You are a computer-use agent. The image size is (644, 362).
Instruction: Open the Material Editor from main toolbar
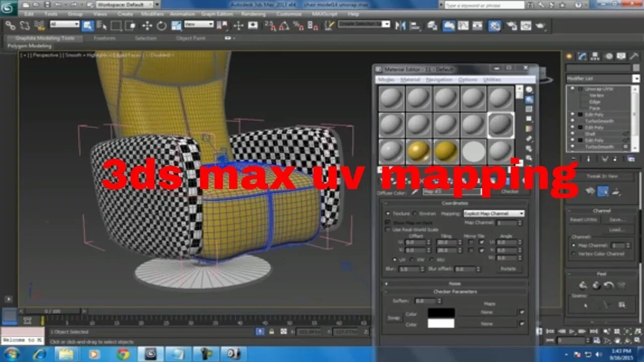(495, 25)
